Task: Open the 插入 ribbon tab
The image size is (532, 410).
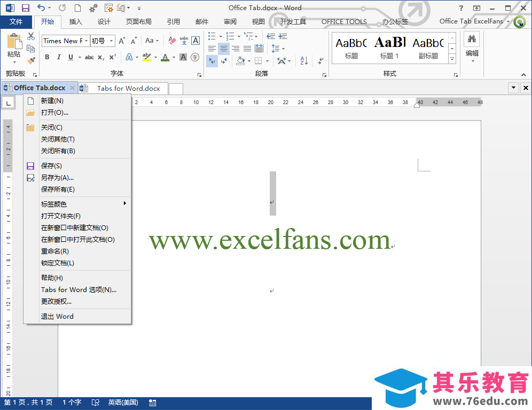Action: tap(76, 22)
